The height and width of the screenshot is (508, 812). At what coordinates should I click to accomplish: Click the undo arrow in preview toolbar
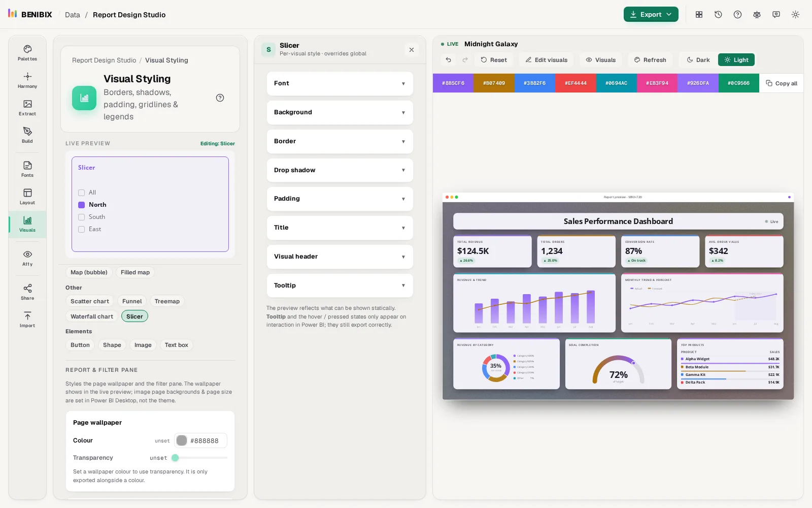pos(449,60)
